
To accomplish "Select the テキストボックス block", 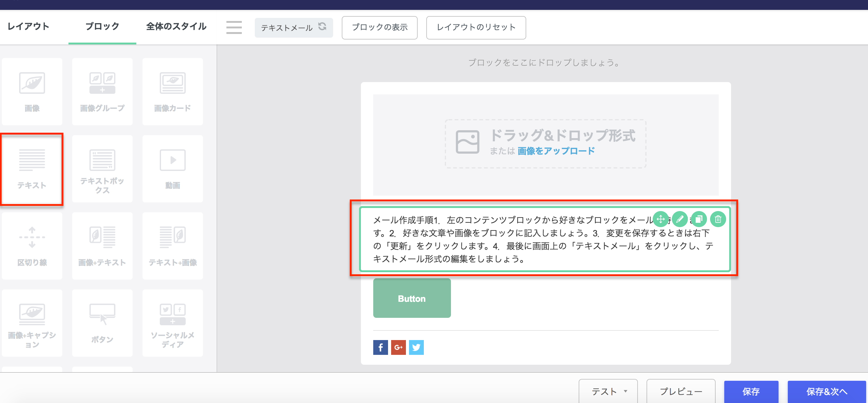I will tap(102, 169).
